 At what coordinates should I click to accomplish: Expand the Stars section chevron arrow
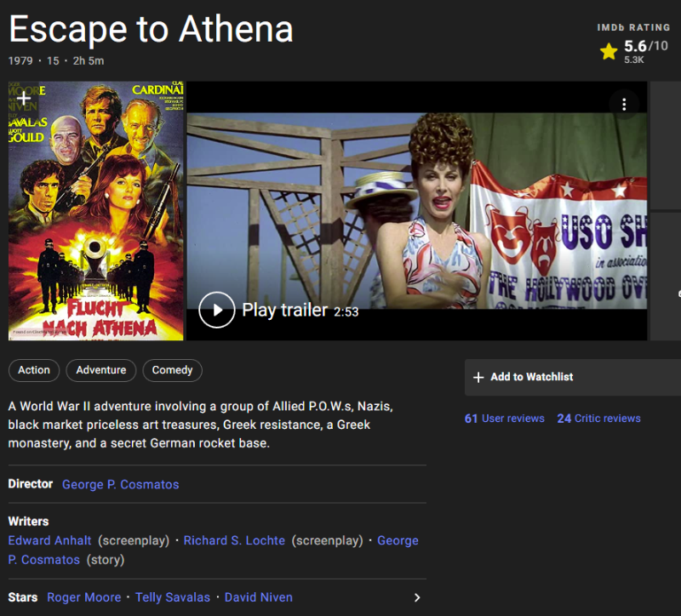416,597
